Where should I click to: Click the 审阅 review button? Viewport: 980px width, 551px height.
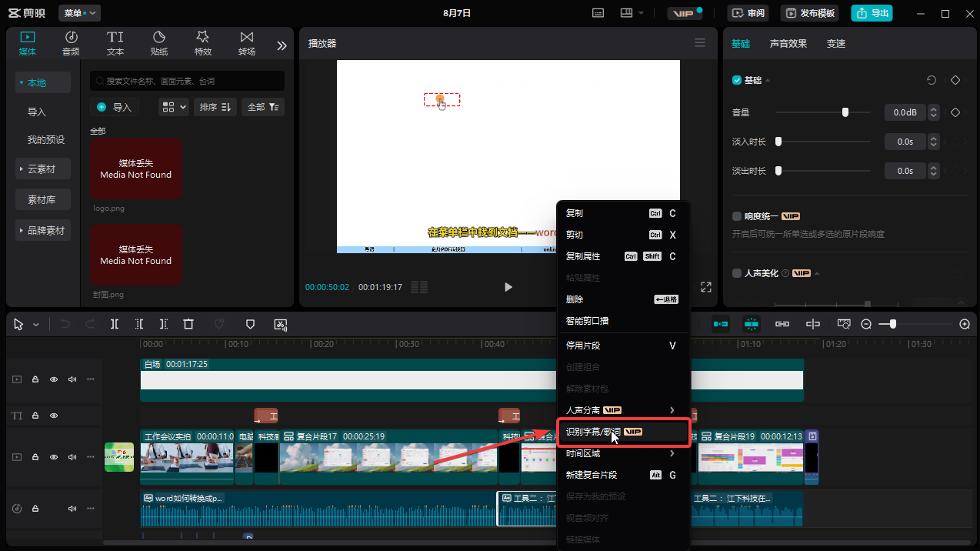point(749,13)
